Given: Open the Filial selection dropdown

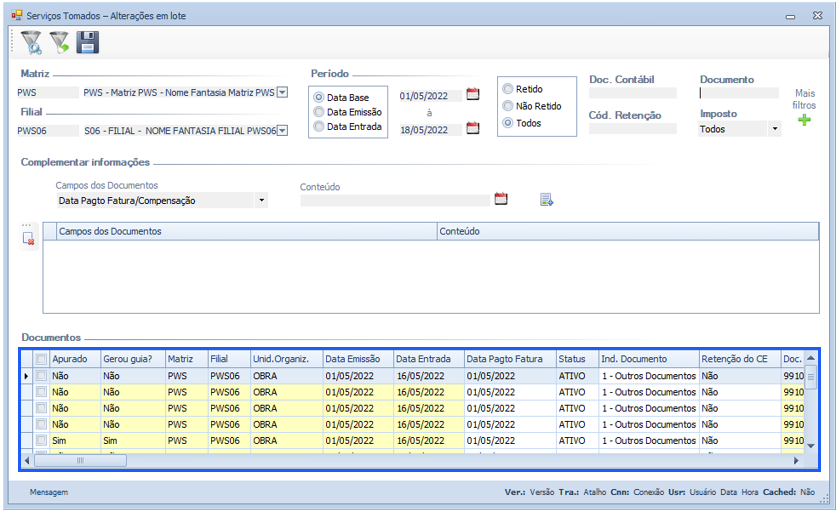Looking at the screenshot, I should pos(282,130).
